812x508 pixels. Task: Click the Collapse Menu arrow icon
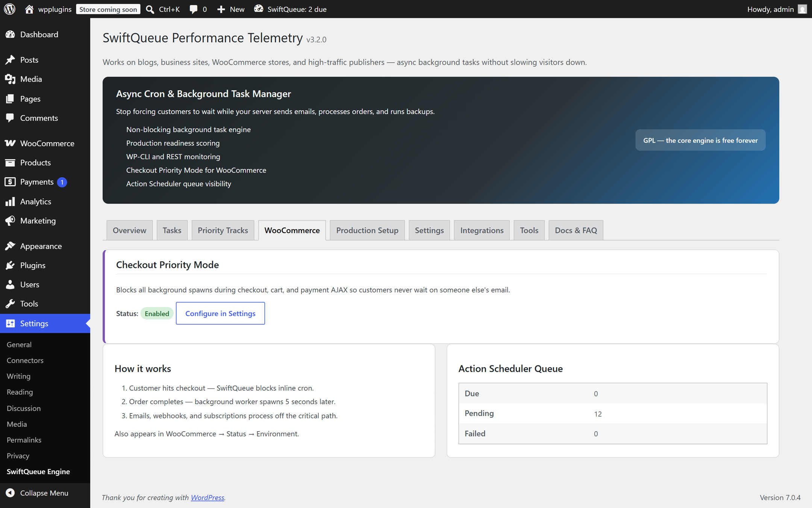pos(10,493)
